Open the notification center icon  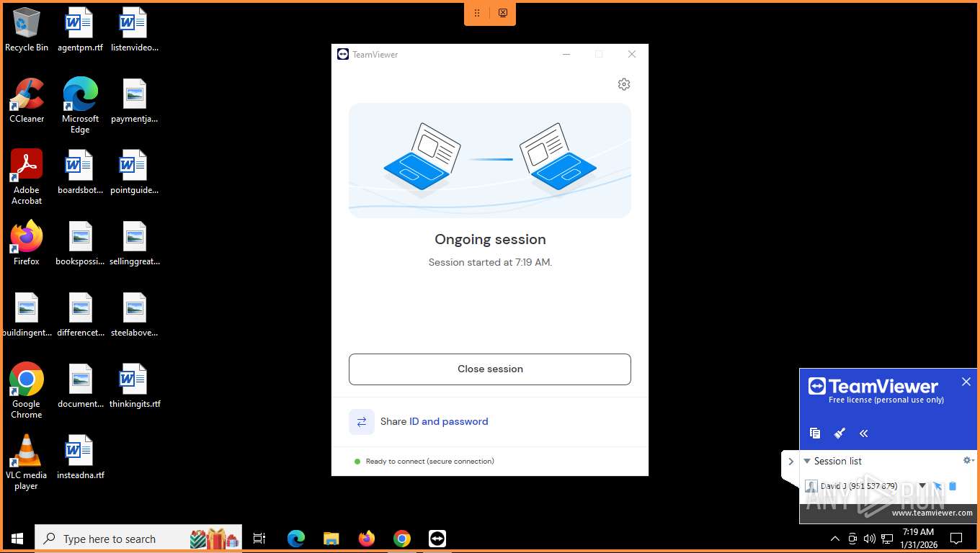pyautogui.click(x=956, y=539)
